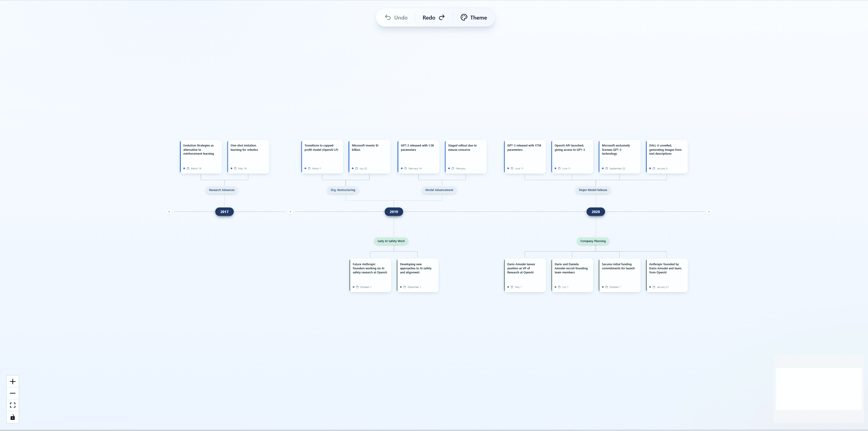Image resolution: width=868 pixels, height=431 pixels.
Task: Open the recruit founding team members card
Action: pyautogui.click(x=572, y=275)
